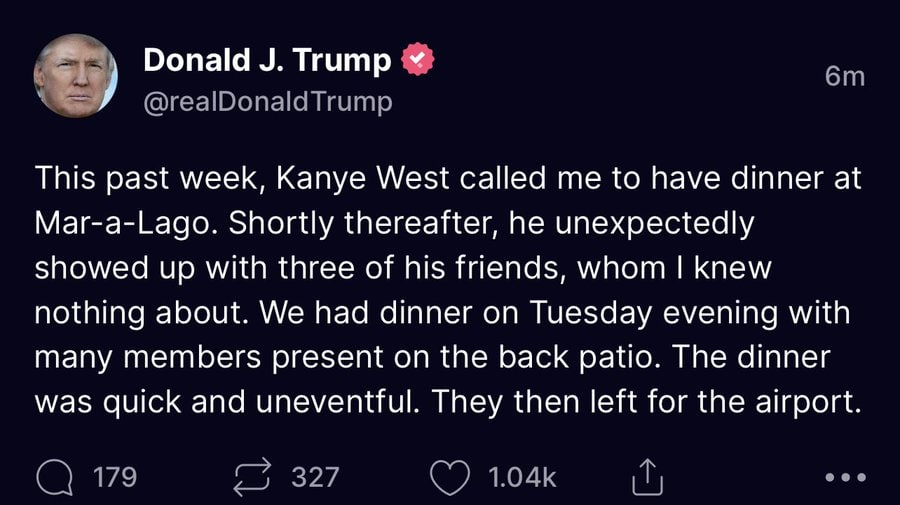The height and width of the screenshot is (505, 900).
Task: Click the red verified badge
Action: pyautogui.click(x=418, y=59)
